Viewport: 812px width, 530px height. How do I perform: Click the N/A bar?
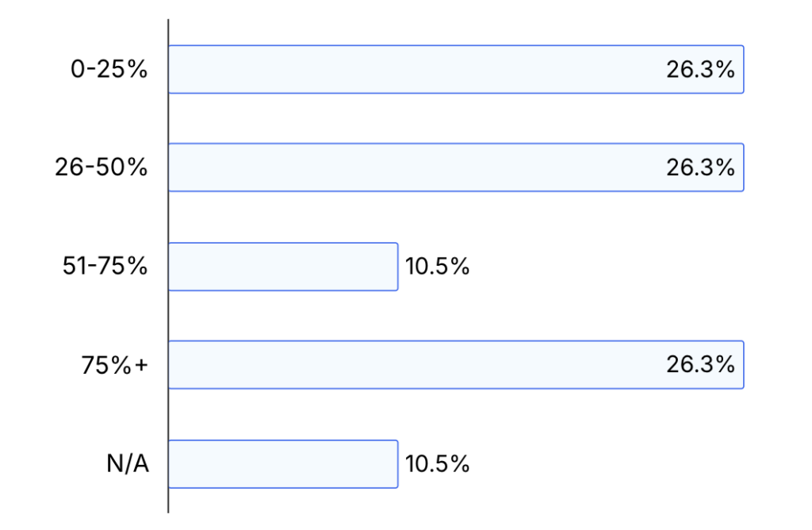point(283,463)
